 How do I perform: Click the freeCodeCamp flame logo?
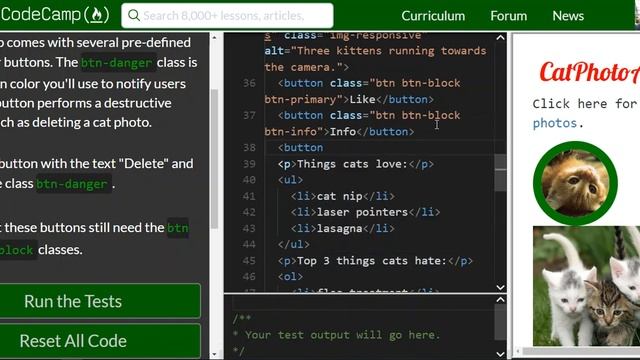96,15
